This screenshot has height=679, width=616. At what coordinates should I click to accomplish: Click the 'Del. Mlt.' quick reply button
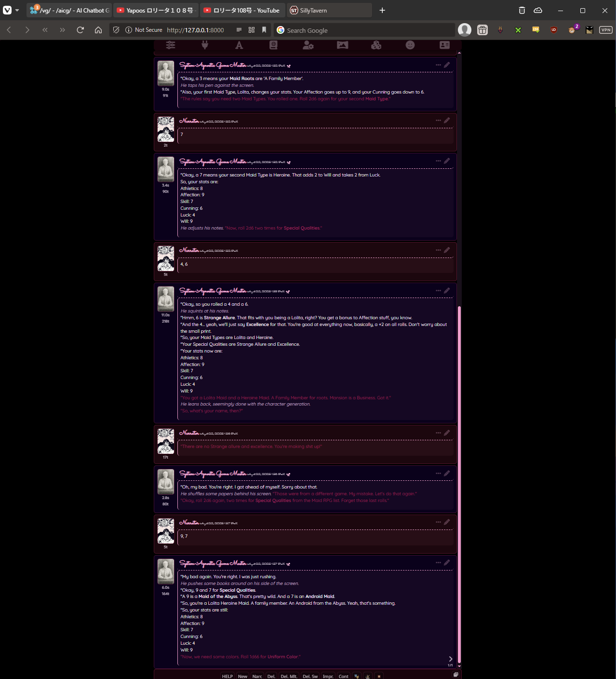click(289, 676)
